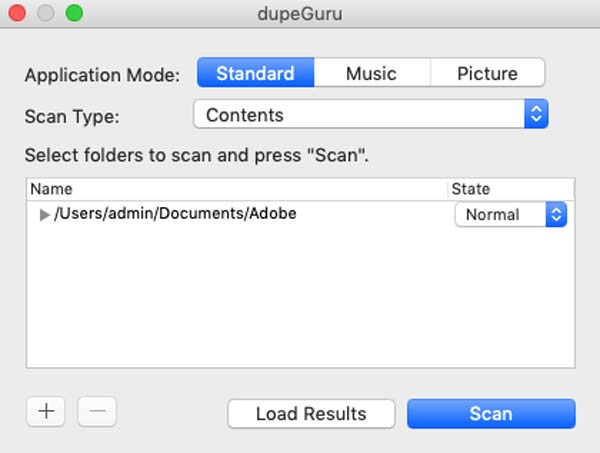The width and height of the screenshot is (600, 453).
Task: Click the Scan Type label
Action: (x=71, y=116)
